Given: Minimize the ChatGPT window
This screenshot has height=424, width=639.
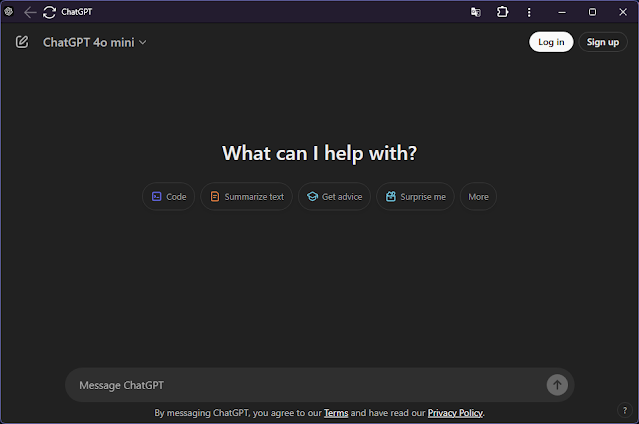Looking at the screenshot, I should pos(562,12).
